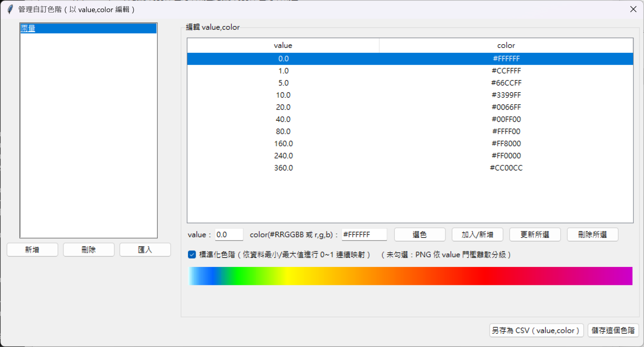Click the color column header

tap(506, 45)
